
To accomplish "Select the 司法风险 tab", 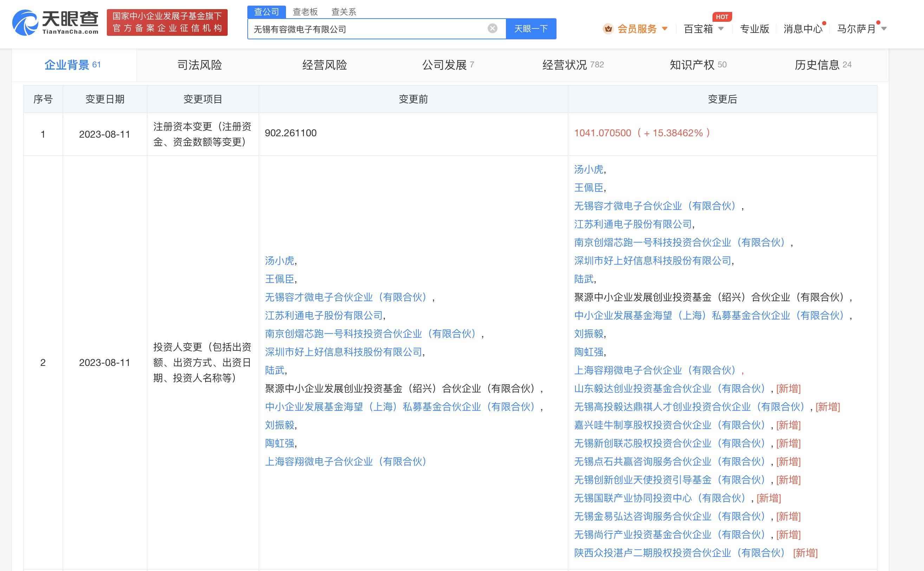I will pos(200,65).
